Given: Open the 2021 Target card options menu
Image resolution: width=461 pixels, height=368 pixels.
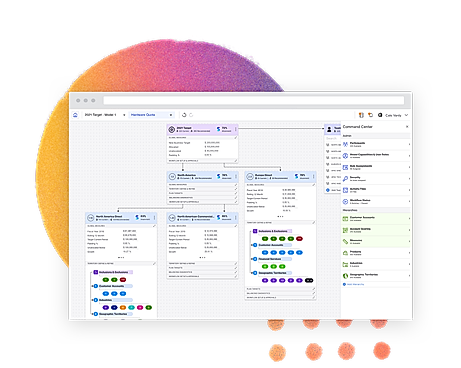Looking at the screenshot, I should tap(236, 129).
